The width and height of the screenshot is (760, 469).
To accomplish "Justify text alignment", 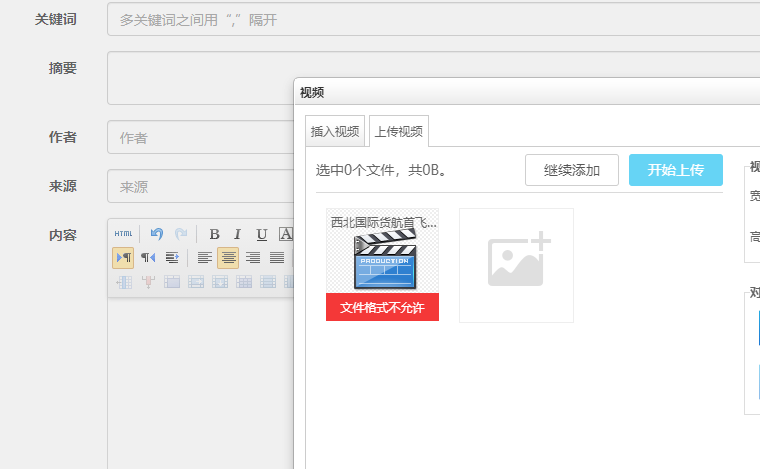I will [x=276, y=258].
